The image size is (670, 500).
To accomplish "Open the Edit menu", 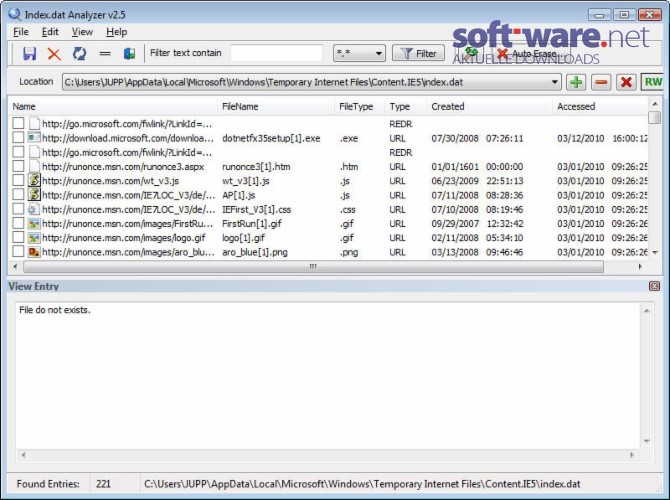I will coord(50,32).
